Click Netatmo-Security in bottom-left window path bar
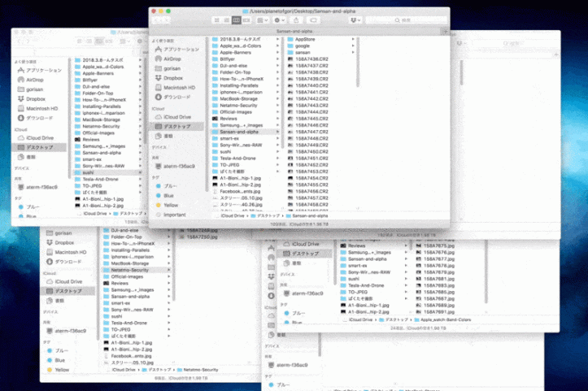The image size is (588, 391). coord(198,370)
